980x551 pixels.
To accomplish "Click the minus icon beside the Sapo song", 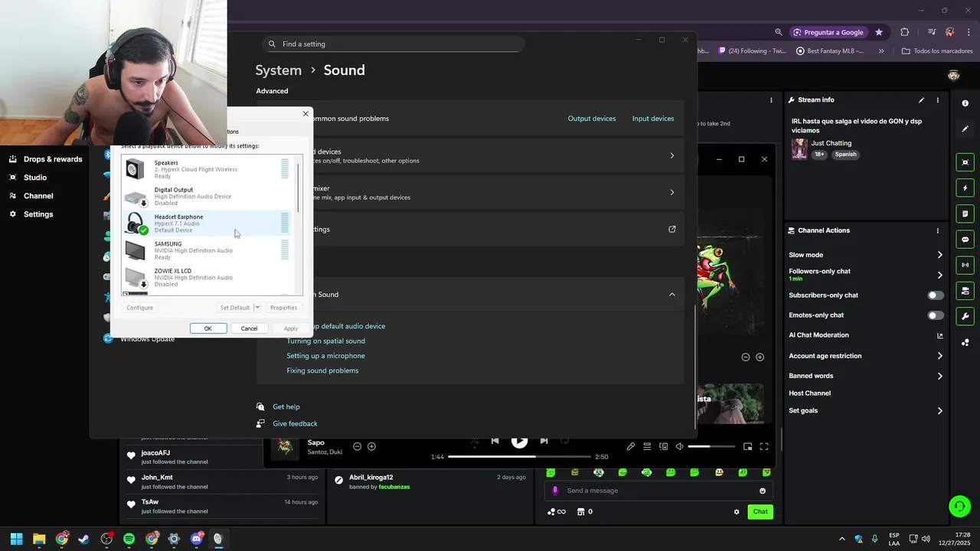I will click(x=357, y=446).
